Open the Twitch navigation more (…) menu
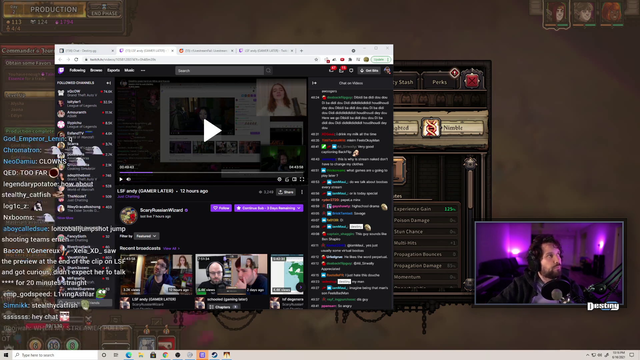The width and height of the screenshot is (640, 360). pos(143,71)
